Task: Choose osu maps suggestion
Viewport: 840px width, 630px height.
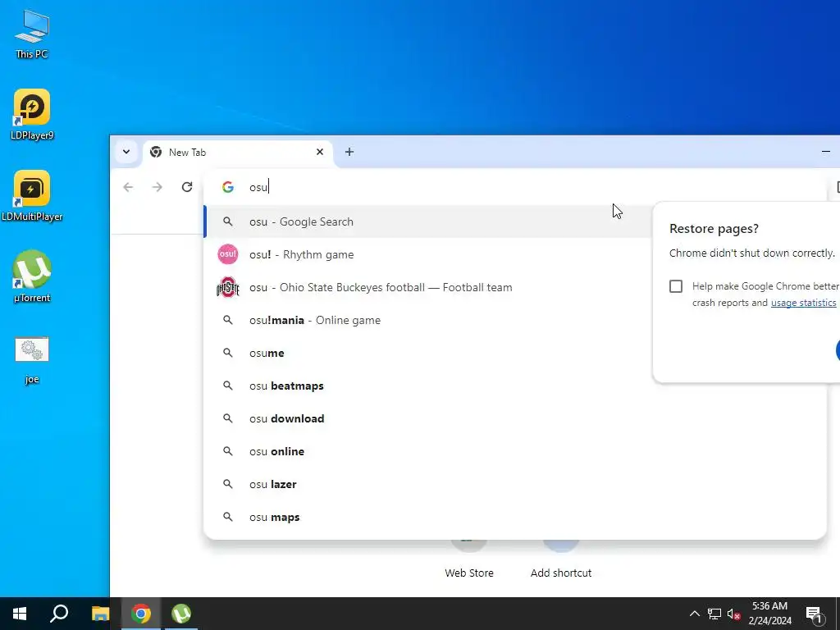Action: click(514, 517)
